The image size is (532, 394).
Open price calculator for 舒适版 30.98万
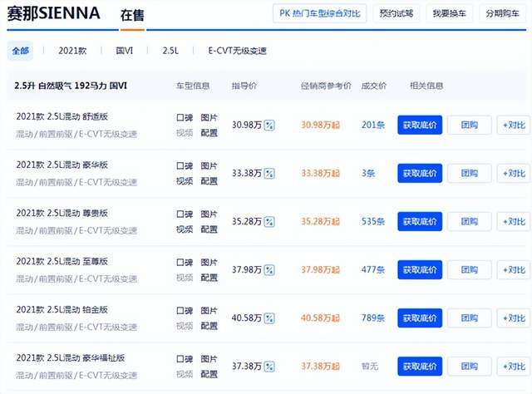click(x=268, y=125)
